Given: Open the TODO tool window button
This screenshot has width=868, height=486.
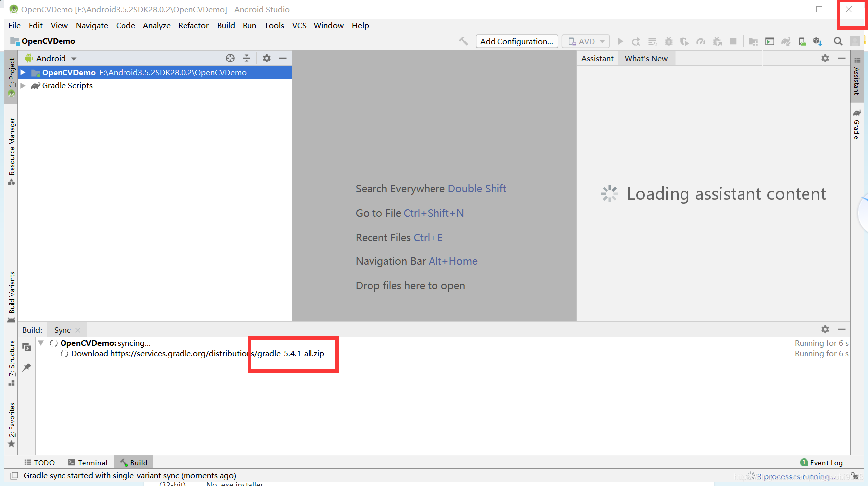Looking at the screenshot, I should [39, 462].
